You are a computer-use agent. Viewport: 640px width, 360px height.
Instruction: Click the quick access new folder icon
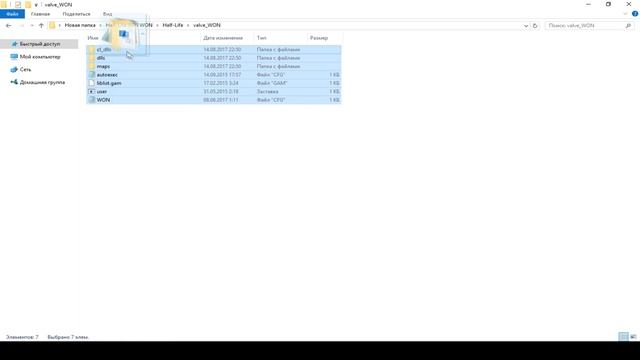(x=28, y=4)
